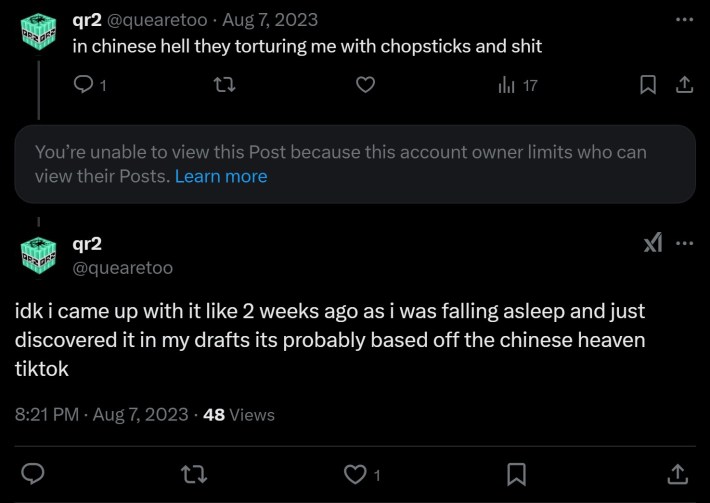
Task: Share the main drafts post
Action: click(x=677, y=472)
